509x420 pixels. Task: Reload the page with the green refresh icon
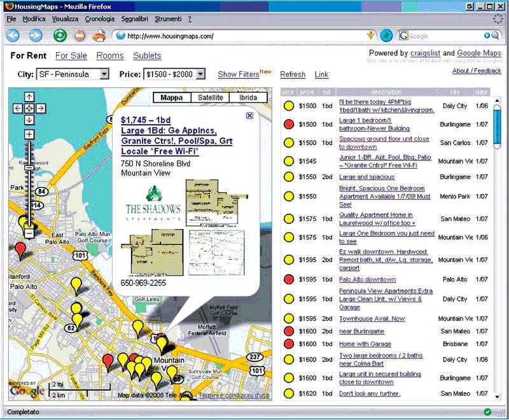click(x=59, y=36)
